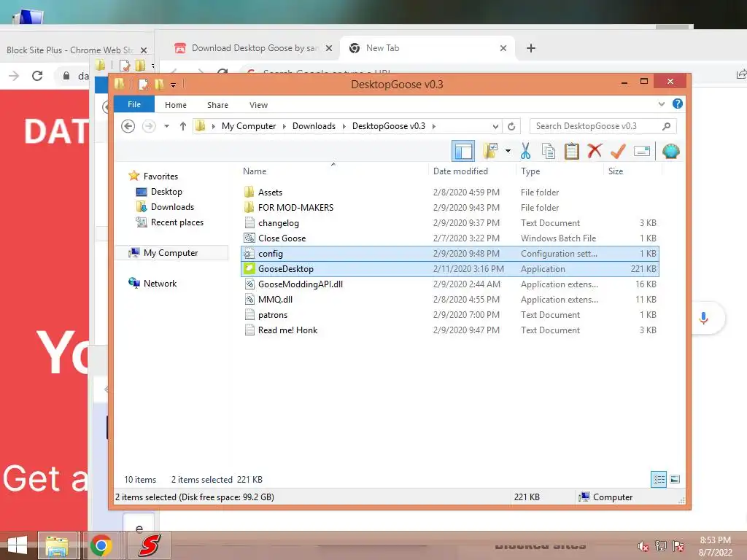Select the GooseModdingAPI.dll file
This screenshot has width=747, height=560.
pos(300,284)
